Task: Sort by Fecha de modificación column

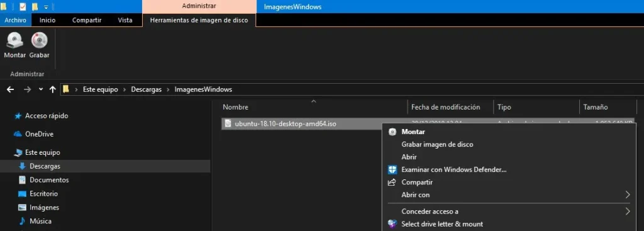Action: tap(446, 107)
